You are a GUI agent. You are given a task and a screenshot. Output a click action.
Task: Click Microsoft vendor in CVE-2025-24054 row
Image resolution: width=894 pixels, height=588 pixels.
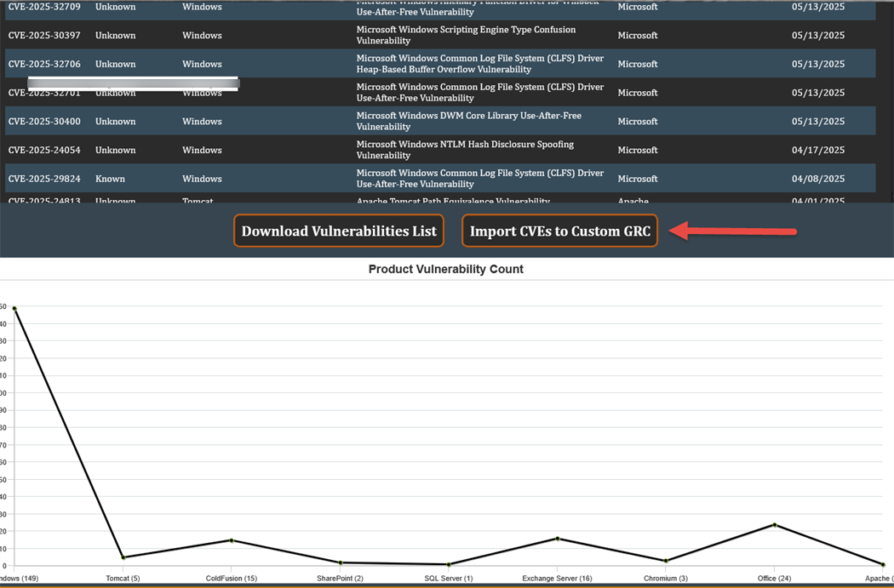[x=638, y=150]
